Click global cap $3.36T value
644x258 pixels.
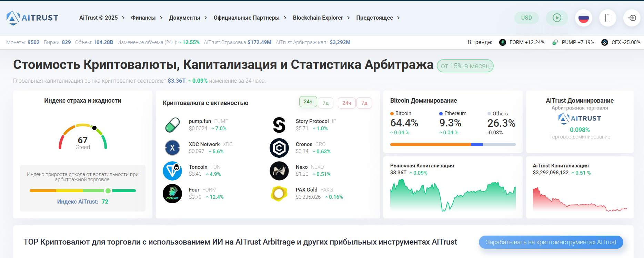pos(177,81)
